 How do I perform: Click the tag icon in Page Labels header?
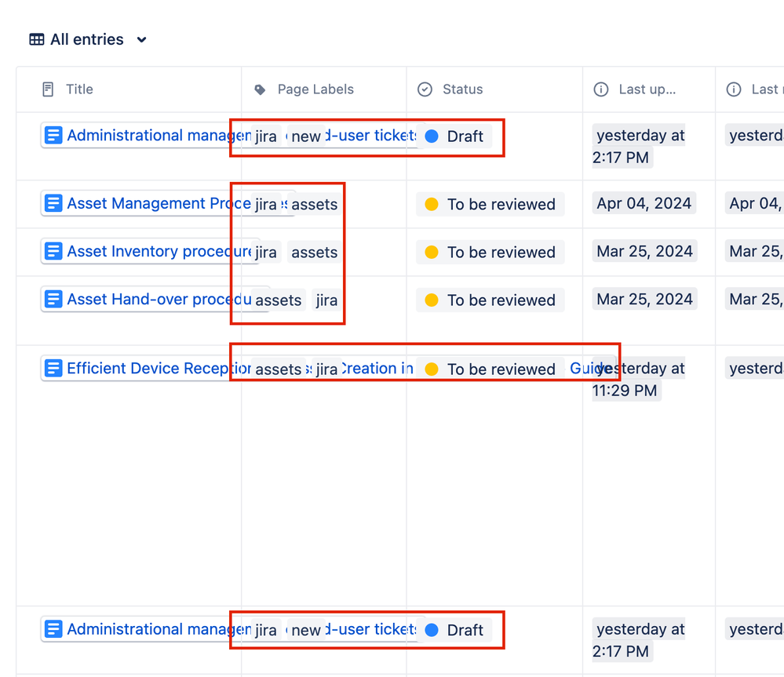260,89
